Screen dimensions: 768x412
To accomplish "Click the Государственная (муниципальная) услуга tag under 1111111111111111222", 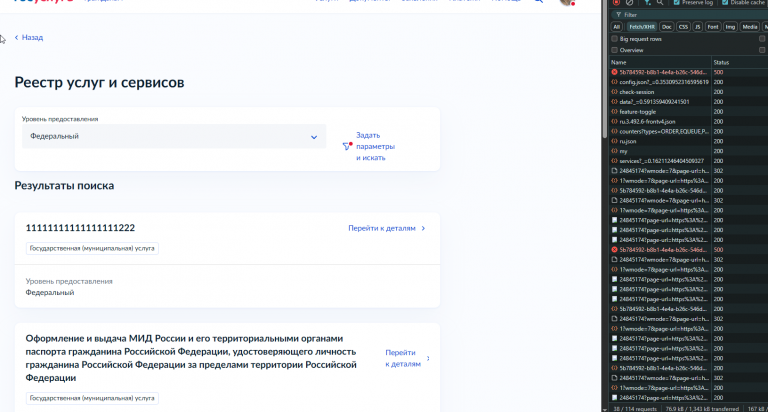I will [x=92, y=248].
